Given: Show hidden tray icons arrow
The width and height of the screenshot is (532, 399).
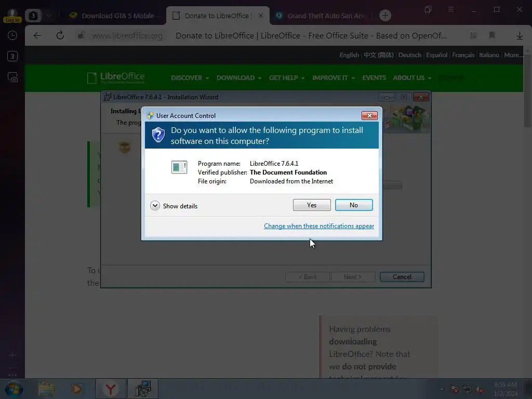Looking at the screenshot, I should (442, 389).
